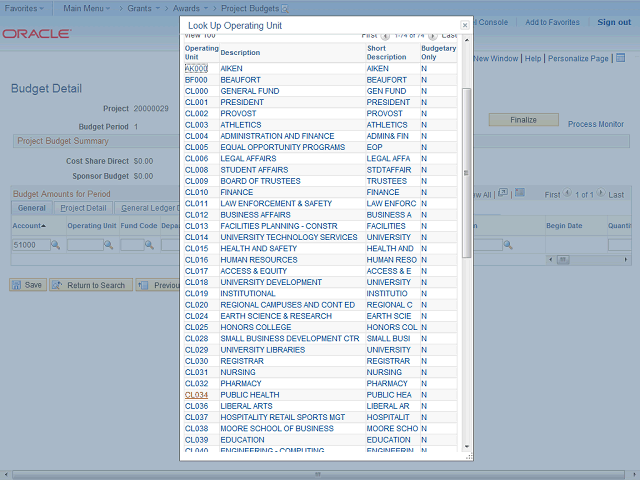Click the magnifier icon beside Project Budgets breadcrumb
The height and width of the screenshot is (480, 640).
pos(285,9)
